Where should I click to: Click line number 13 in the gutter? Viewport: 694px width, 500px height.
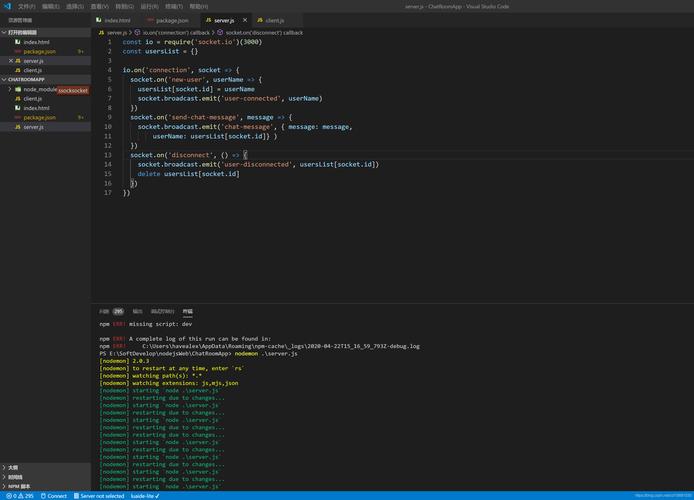coord(108,155)
